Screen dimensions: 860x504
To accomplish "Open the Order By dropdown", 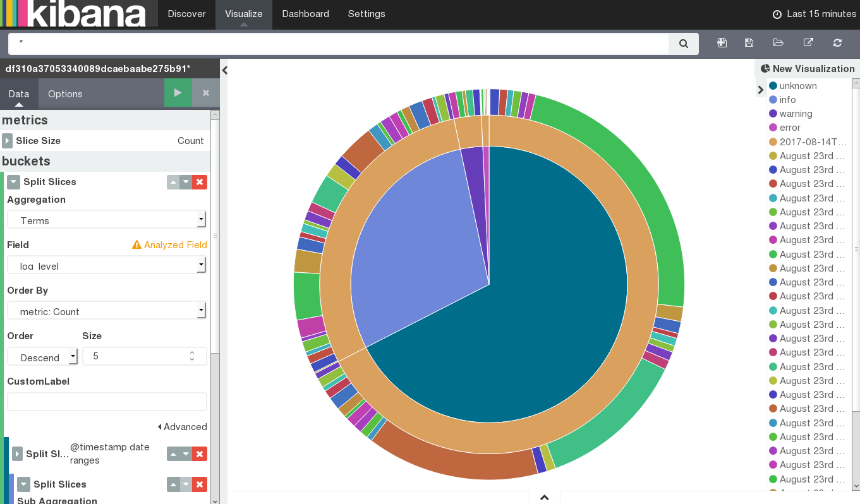I will (x=106, y=311).
